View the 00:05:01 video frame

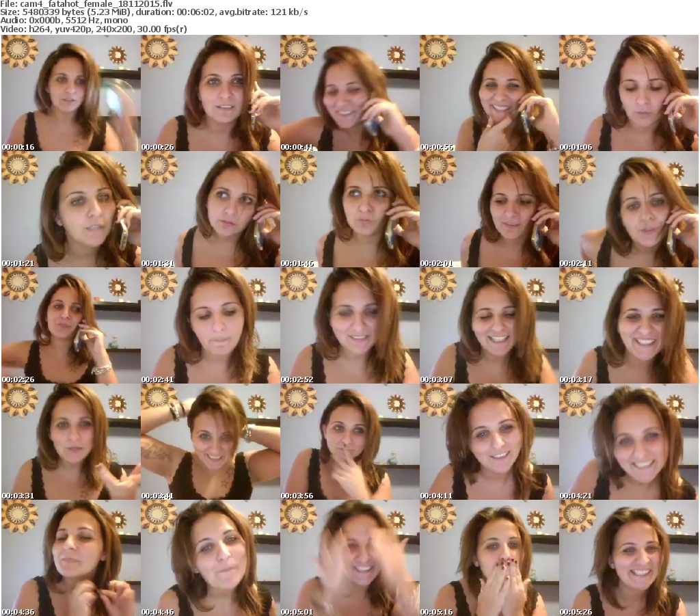349,558
